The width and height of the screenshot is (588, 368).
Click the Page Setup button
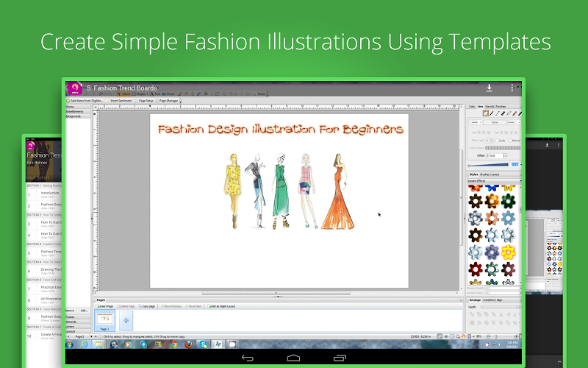(x=146, y=101)
